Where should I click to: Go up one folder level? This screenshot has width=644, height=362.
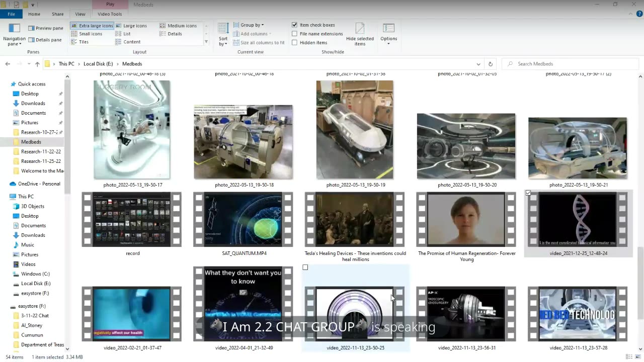tap(37, 64)
